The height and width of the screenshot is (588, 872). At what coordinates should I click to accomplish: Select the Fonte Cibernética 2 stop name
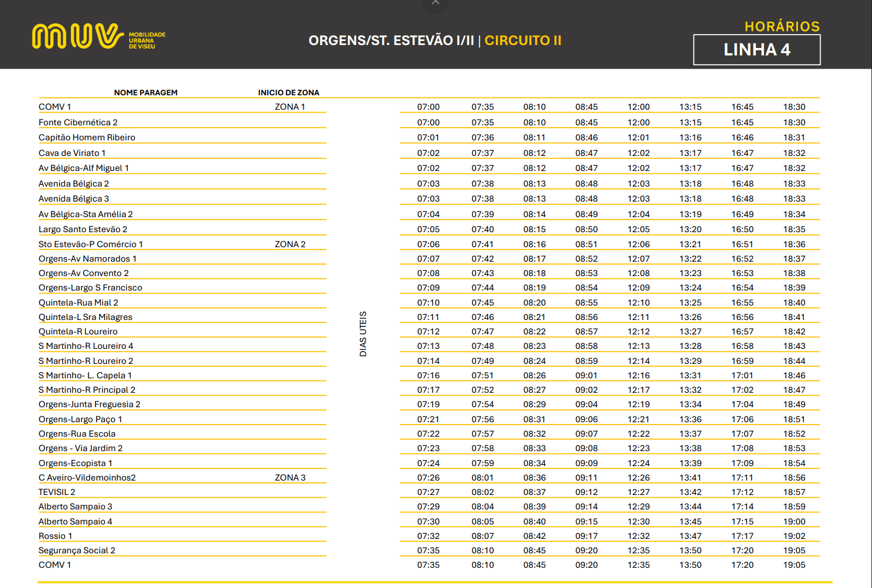click(78, 122)
